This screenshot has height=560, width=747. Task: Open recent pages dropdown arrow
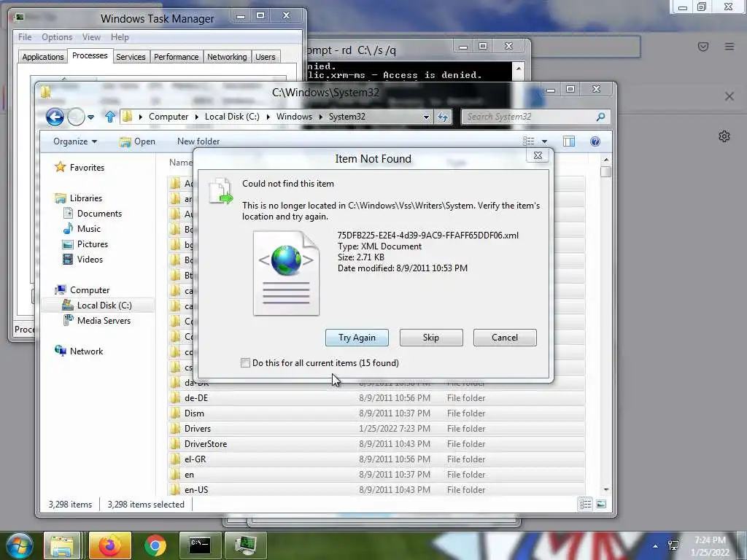point(91,117)
